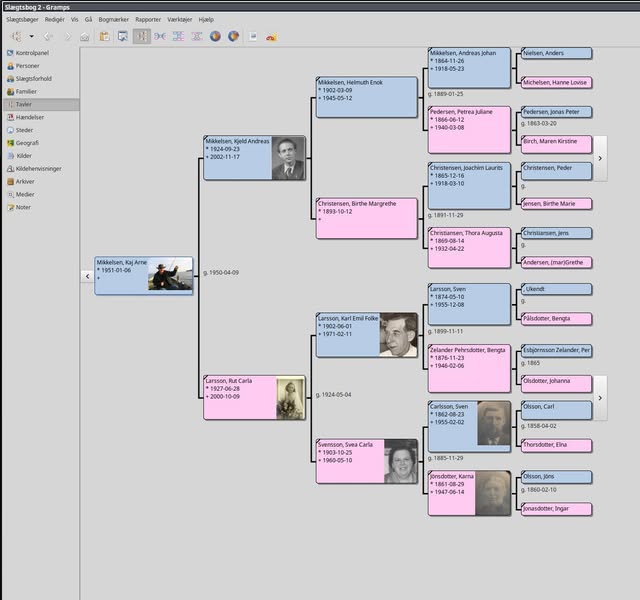
Task: Select the Christiansen, Thora Augusta box
Action: click(469, 248)
